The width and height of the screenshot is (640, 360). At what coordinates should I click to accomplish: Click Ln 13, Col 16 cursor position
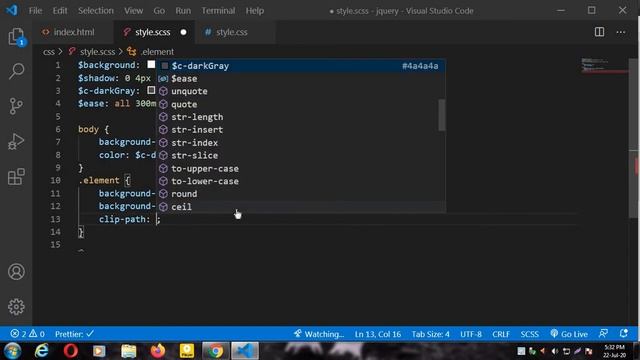378,334
